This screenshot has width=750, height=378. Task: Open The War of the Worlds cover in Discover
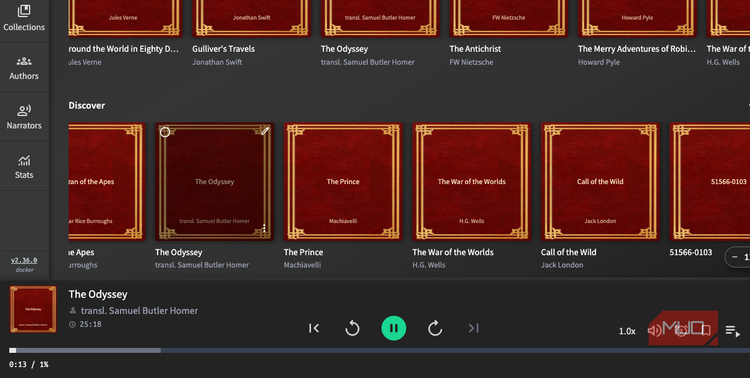tap(472, 181)
